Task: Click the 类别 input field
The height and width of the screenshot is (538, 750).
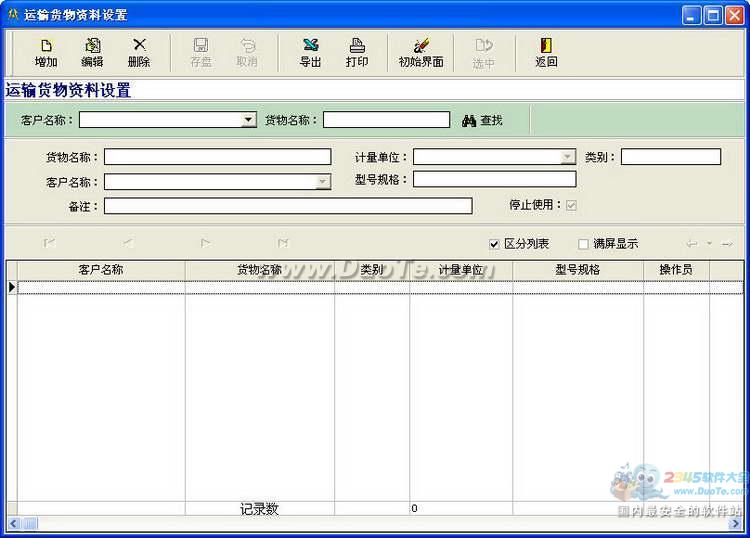Action: tap(670, 157)
